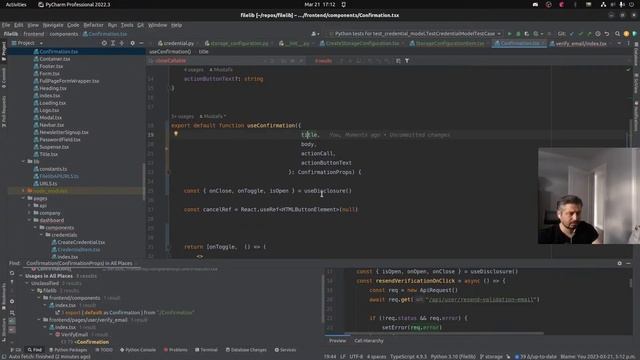Click the green Run button
640x360 pixels.
(x=509, y=34)
